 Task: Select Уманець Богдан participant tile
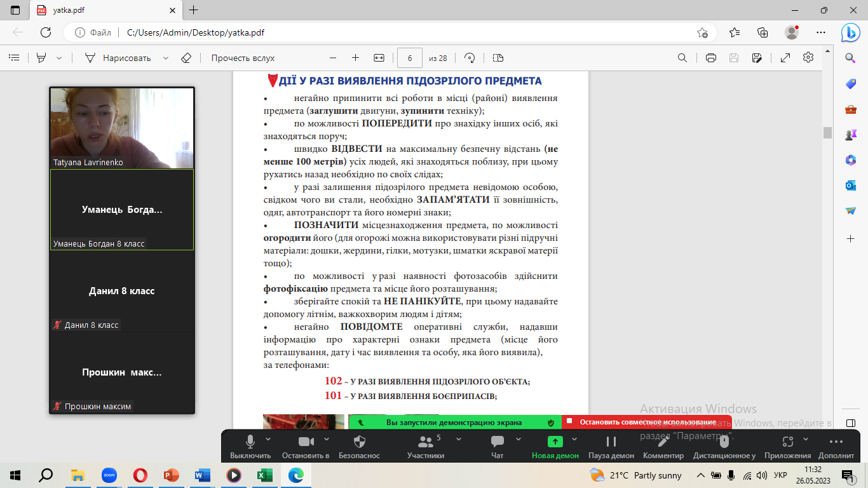click(x=122, y=210)
